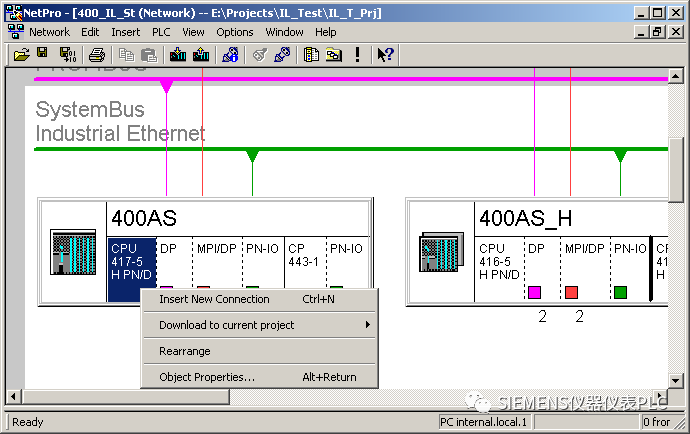This screenshot has height=434, width=690.
Task: Open the Network menu
Action: coord(49,32)
